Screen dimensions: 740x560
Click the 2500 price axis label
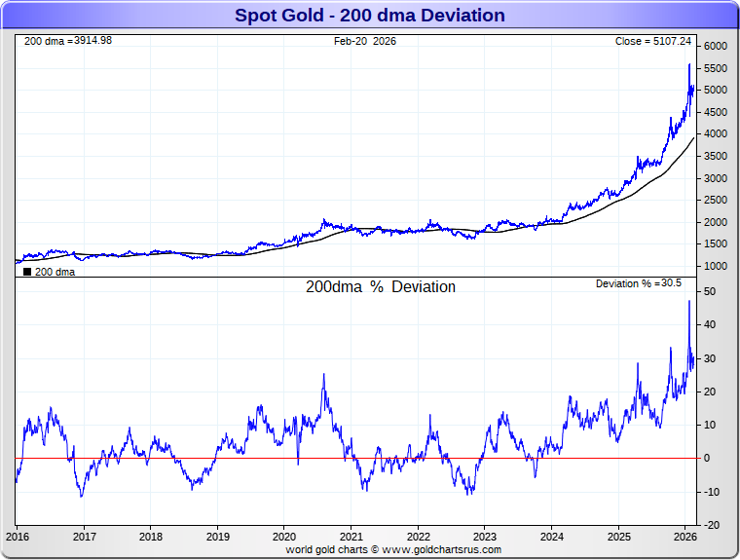[x=716, y=200]
